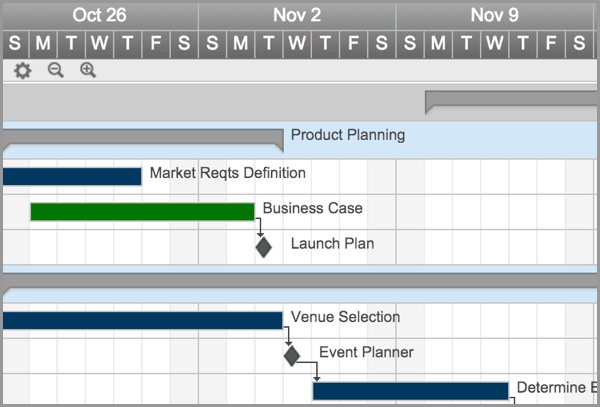600x407 pixels.
Task: Select the Event Planner milestone diamond
Action: 291,355
